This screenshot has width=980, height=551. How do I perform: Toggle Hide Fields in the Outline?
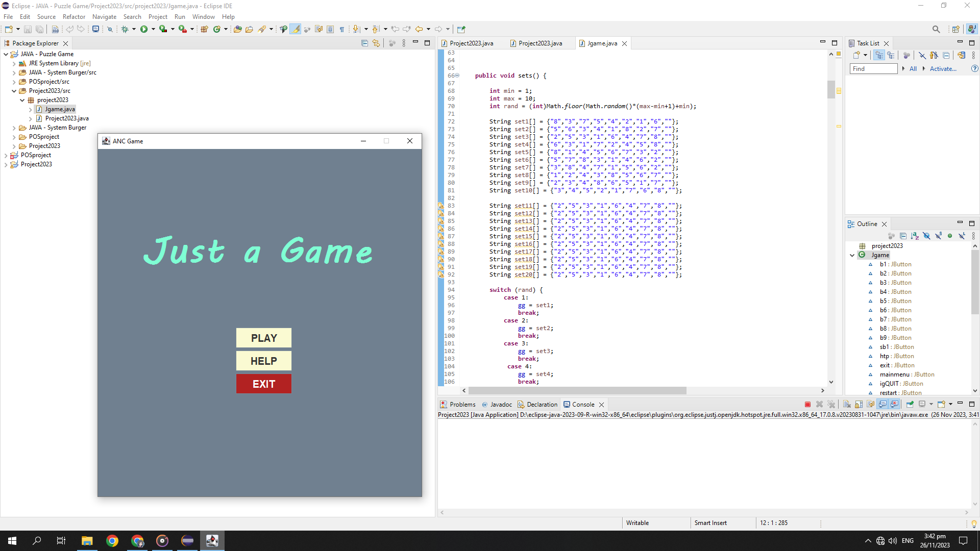[926, 236]
